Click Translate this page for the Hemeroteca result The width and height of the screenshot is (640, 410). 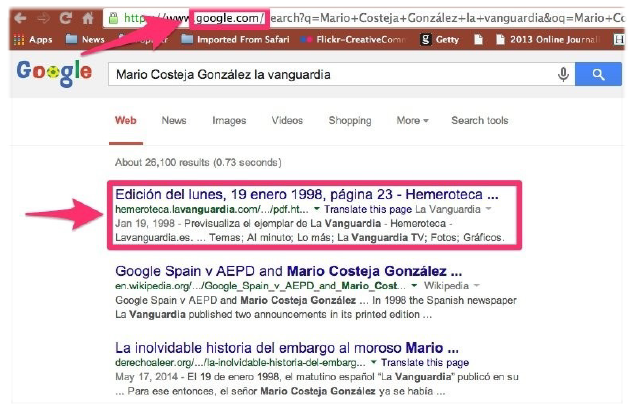[x=368, y=209]
